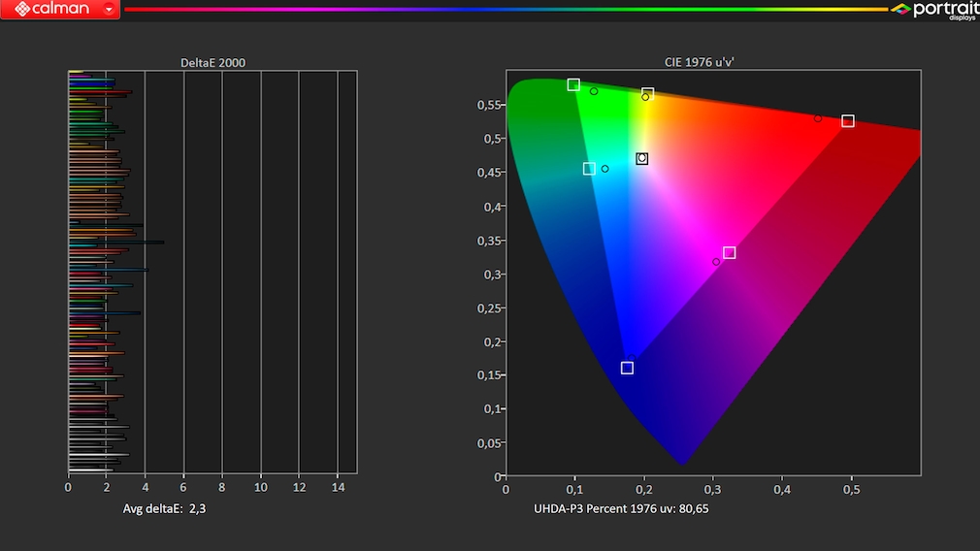Click the measured green point circle

[x=594, y=91]
